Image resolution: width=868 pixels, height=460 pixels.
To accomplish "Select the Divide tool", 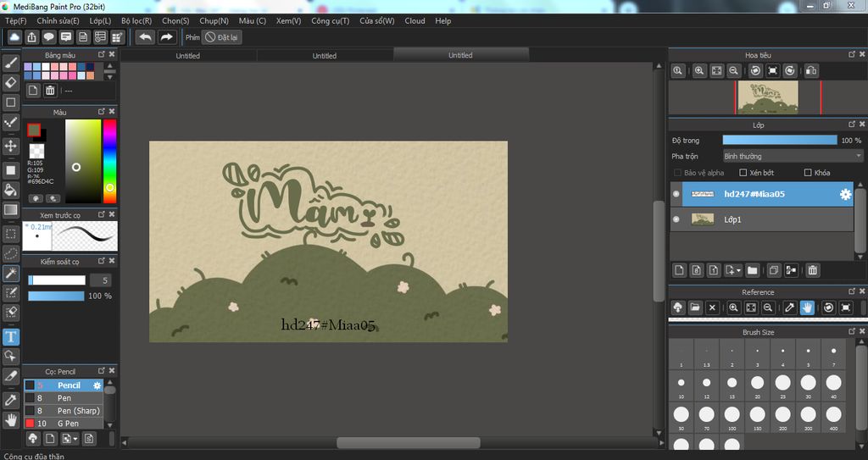I will click(10, 376).
